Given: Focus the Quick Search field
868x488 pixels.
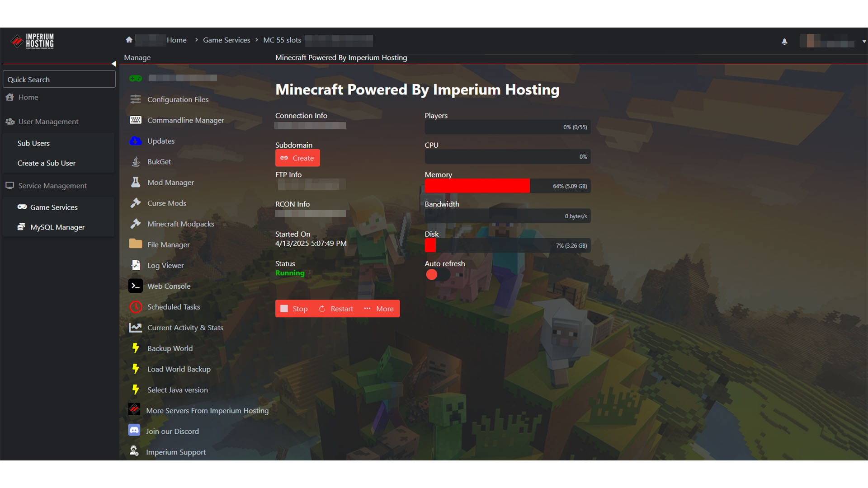Looking at the screenshot, I should (x=59, y=79).
